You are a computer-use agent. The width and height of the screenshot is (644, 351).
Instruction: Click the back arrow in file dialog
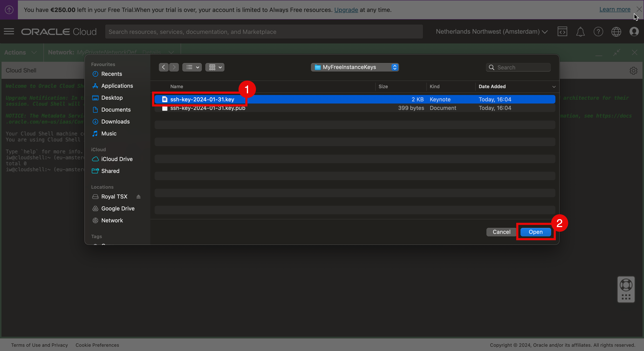164,67
